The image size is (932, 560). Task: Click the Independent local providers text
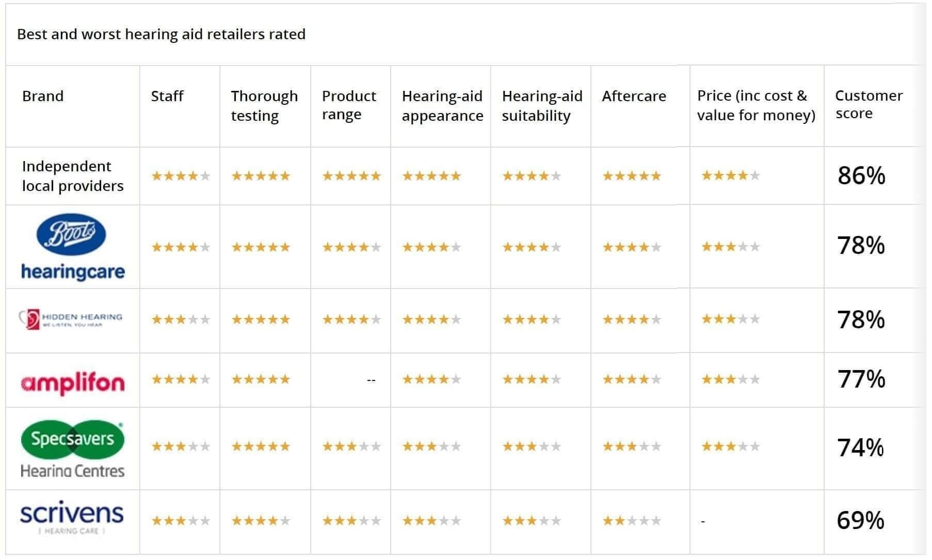[x=73, y=176]
